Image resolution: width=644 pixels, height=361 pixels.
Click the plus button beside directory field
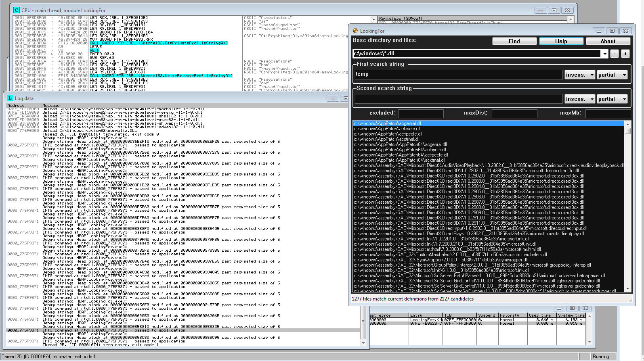click(625, 54)
